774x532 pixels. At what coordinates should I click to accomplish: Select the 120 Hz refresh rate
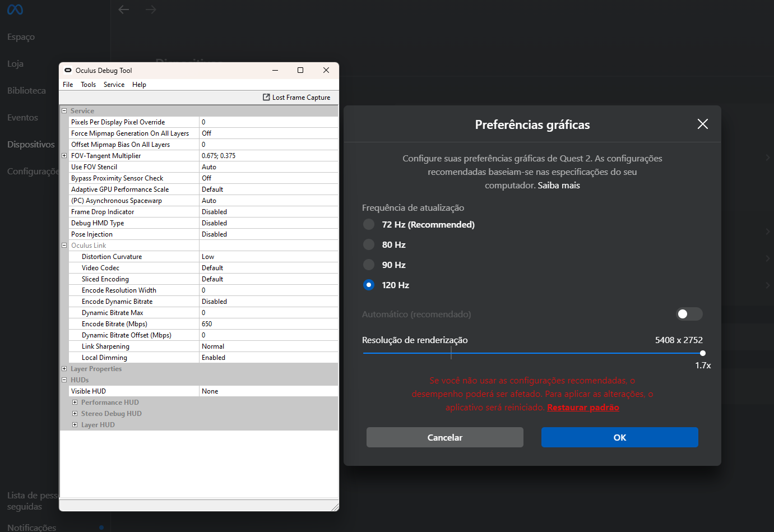(x=369, y=285)
